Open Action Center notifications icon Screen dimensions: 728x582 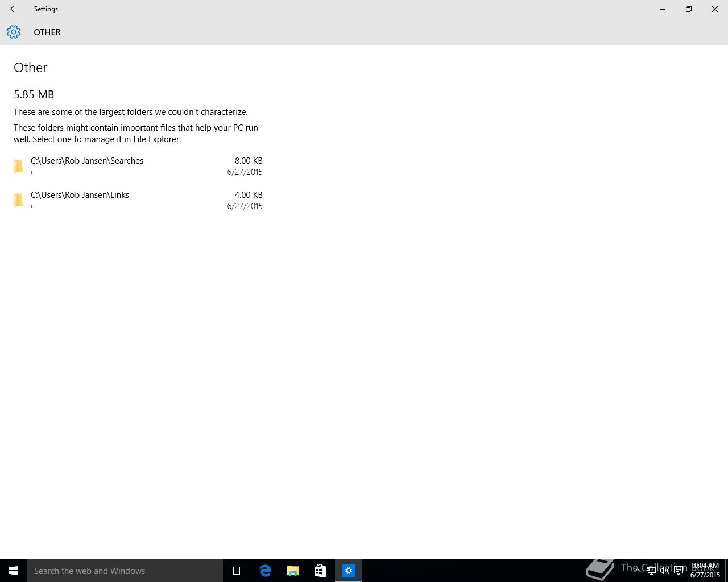tap(679, 571)
